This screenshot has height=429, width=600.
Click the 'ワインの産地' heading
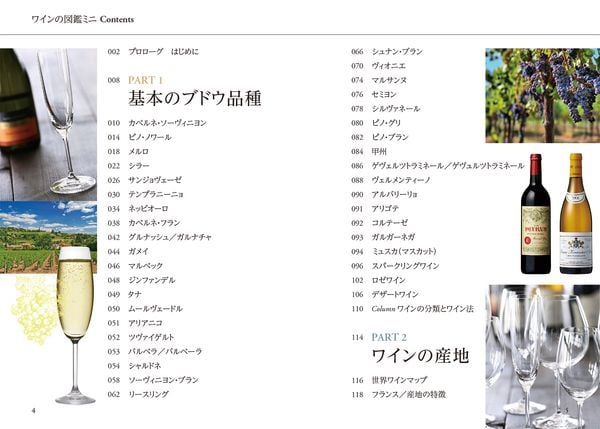tap(420, 356)
